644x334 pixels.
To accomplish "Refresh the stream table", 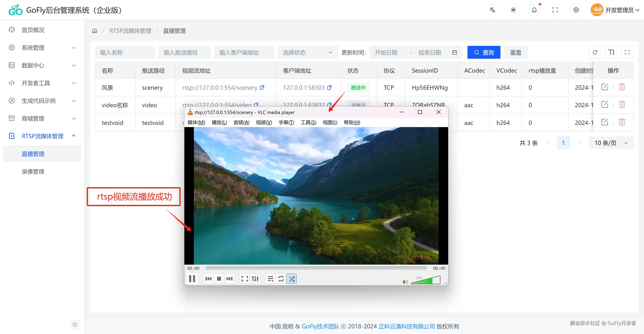I will coord(595,52).
